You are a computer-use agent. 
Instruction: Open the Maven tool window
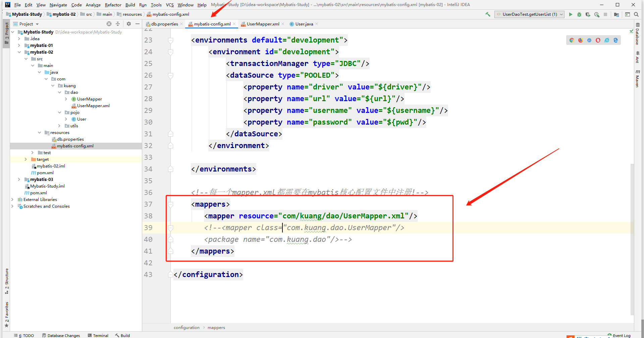[637, 79]
